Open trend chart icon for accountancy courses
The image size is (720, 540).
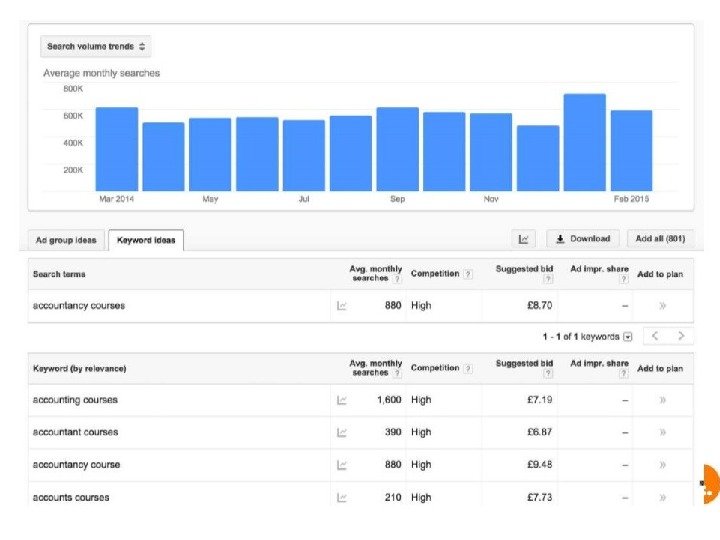341,306
